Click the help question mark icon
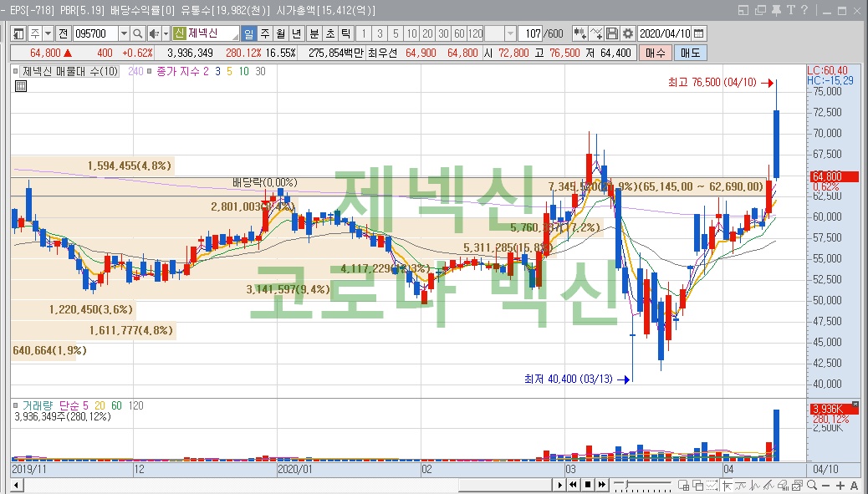 [x=804, y=10]
